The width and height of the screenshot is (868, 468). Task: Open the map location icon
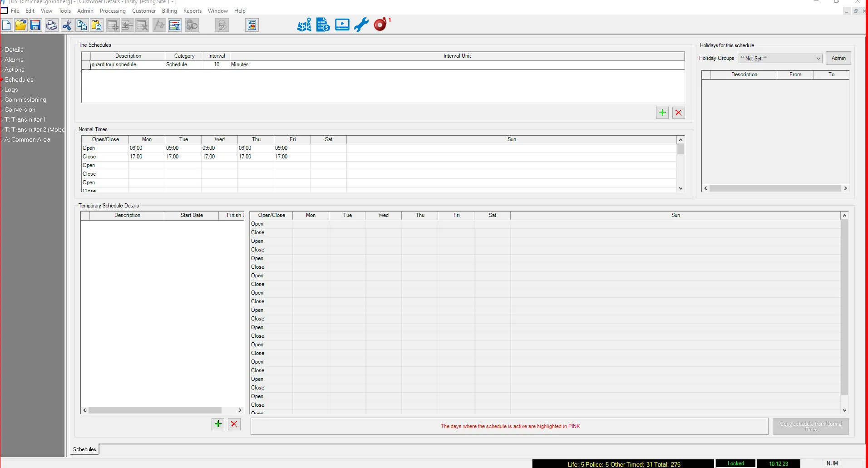[x=304, y=25]
